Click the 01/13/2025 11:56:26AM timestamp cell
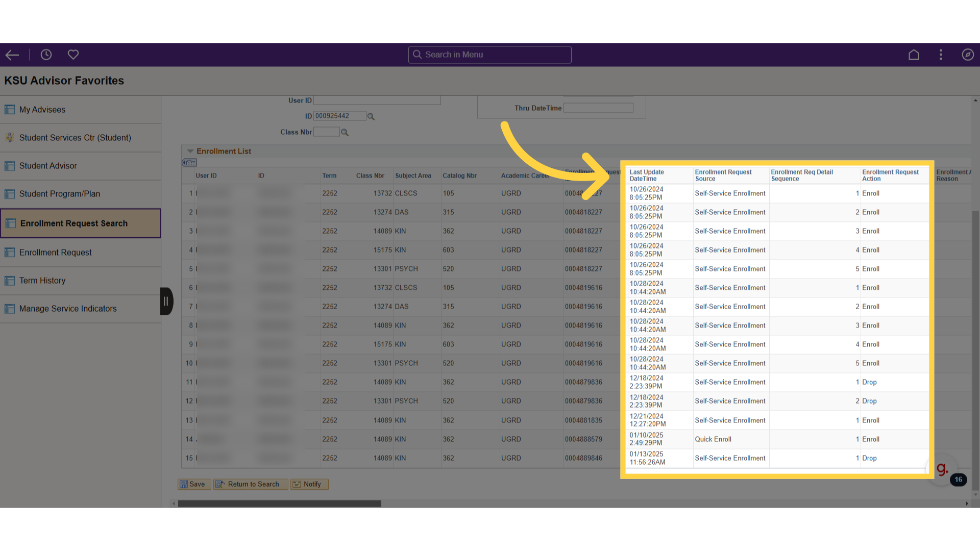The image size is (980, 551). coord(647,458)
